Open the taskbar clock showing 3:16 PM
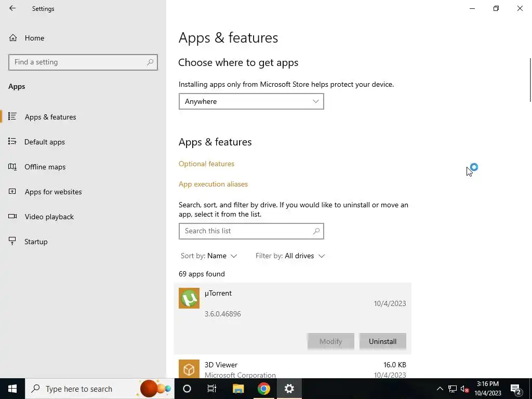The height and width of the screenshot is (399, 532). tap(487, 389)
